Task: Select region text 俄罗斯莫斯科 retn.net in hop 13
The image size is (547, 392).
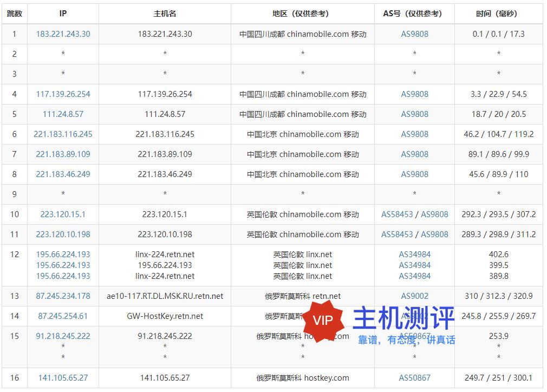Action: point(302,296)
